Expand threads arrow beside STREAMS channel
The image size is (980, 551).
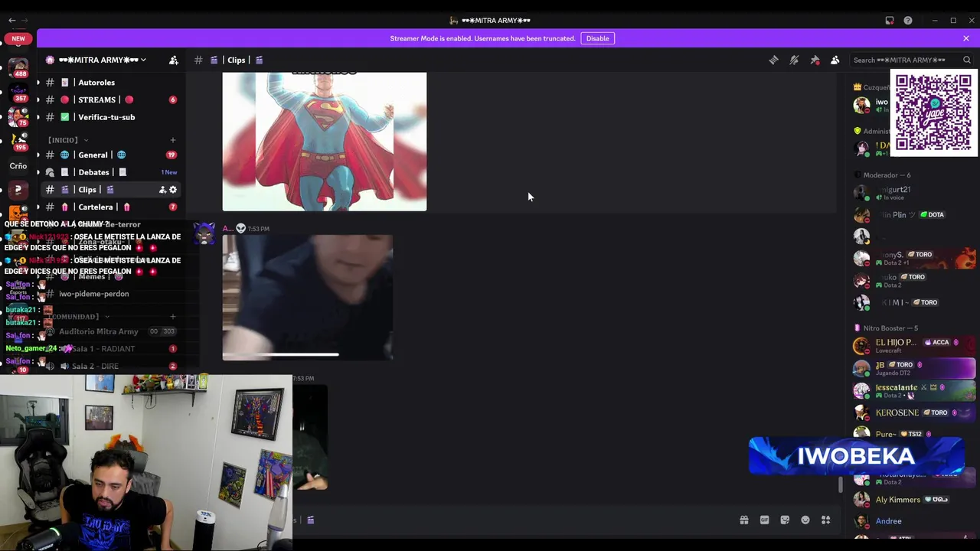click(x=38, y=99)
